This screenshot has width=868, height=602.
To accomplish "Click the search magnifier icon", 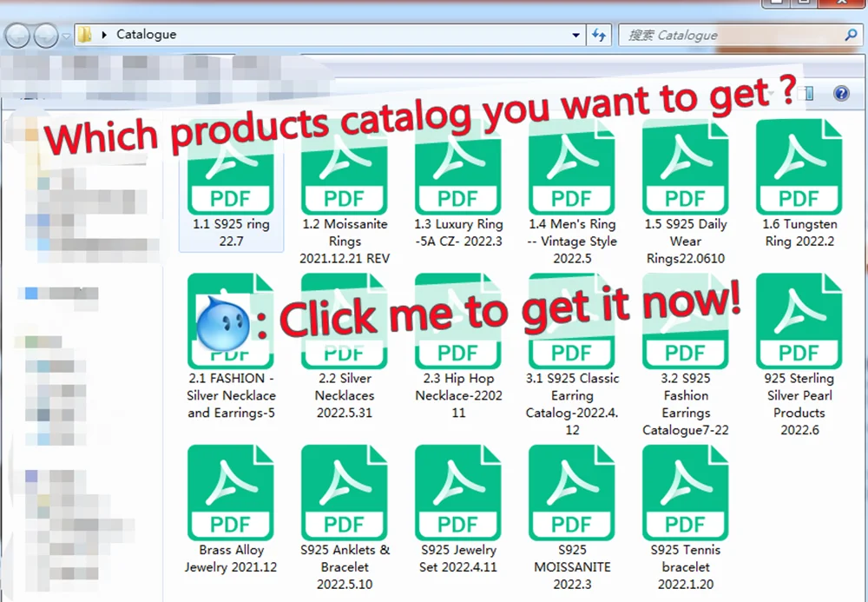I will pyautogui.click(x=851, y=35).
